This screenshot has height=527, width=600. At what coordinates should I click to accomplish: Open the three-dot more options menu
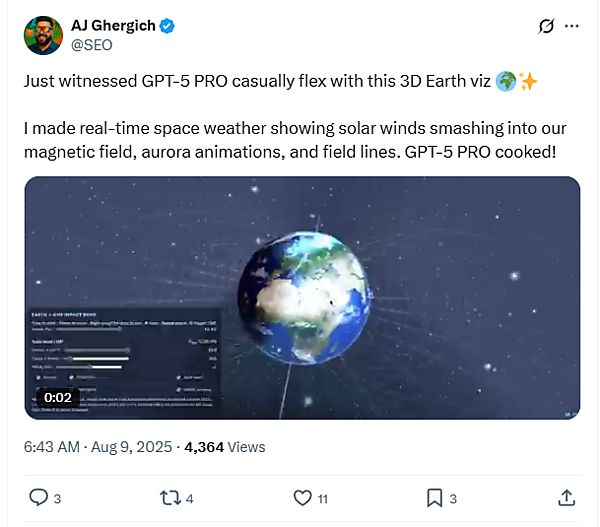pyautogui.click(x=571, y=26)
